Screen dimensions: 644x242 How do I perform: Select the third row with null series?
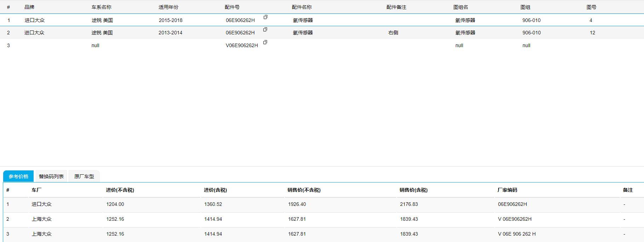click(x=95, y=45)
